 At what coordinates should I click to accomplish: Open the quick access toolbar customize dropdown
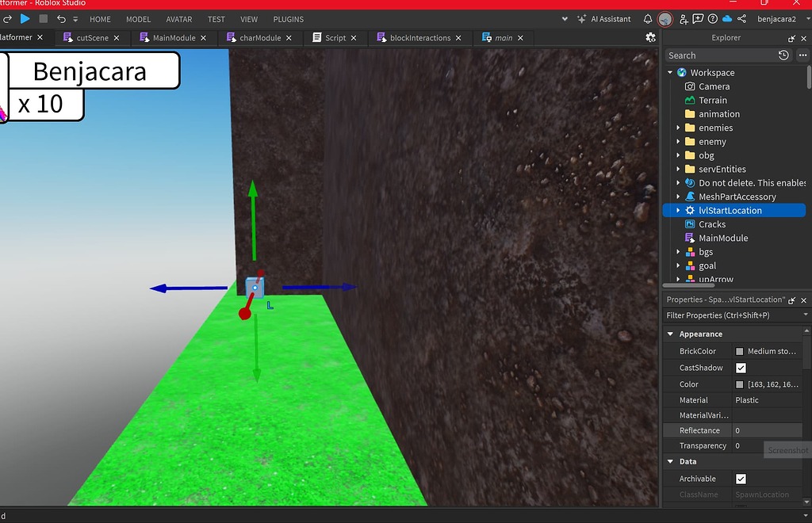(x=75, y=19)
